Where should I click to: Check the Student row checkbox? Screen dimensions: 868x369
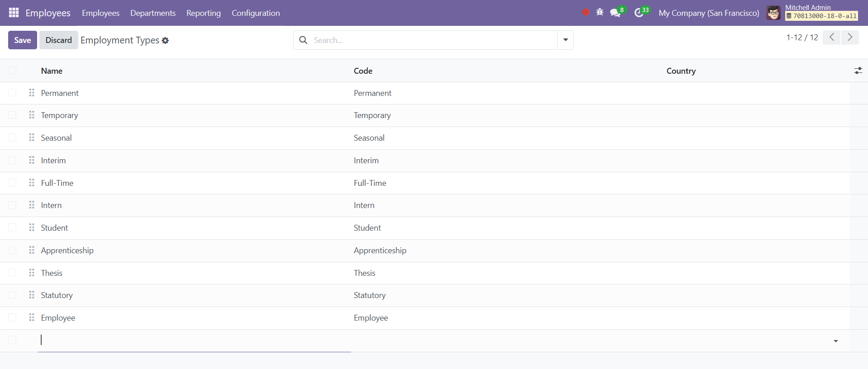(12, 227)
